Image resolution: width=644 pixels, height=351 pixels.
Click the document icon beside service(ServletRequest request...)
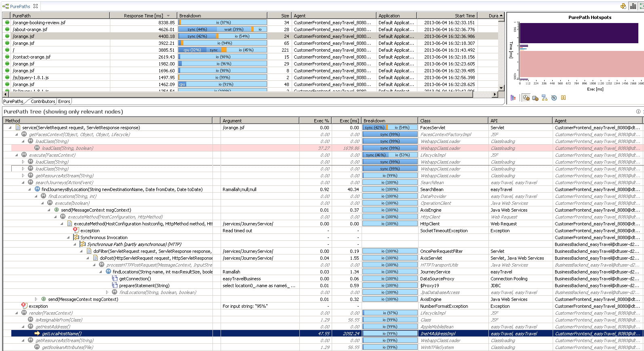(x=18, y=127)
